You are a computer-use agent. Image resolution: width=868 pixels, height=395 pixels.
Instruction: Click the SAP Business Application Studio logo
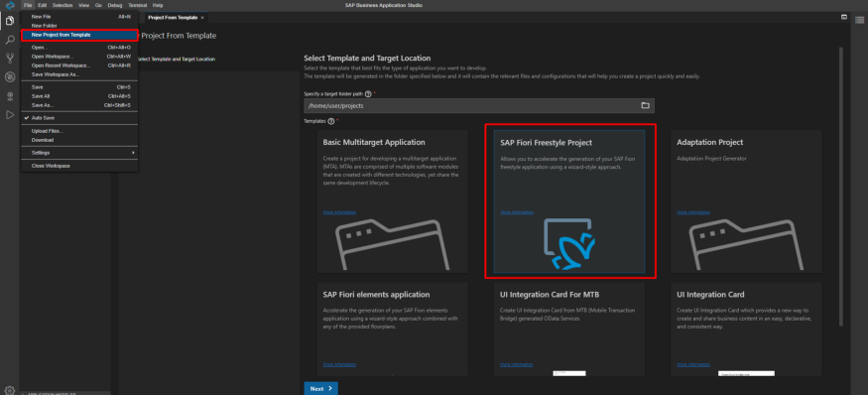9,5
